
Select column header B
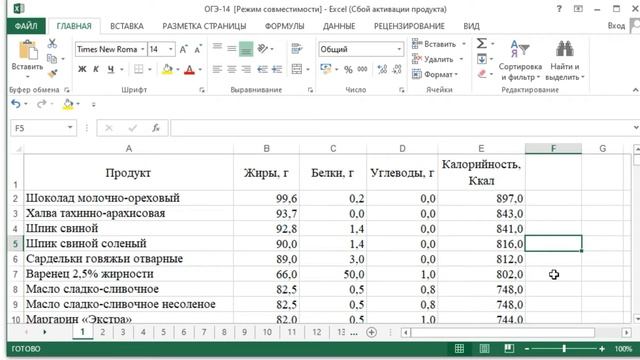coord(267,149)
